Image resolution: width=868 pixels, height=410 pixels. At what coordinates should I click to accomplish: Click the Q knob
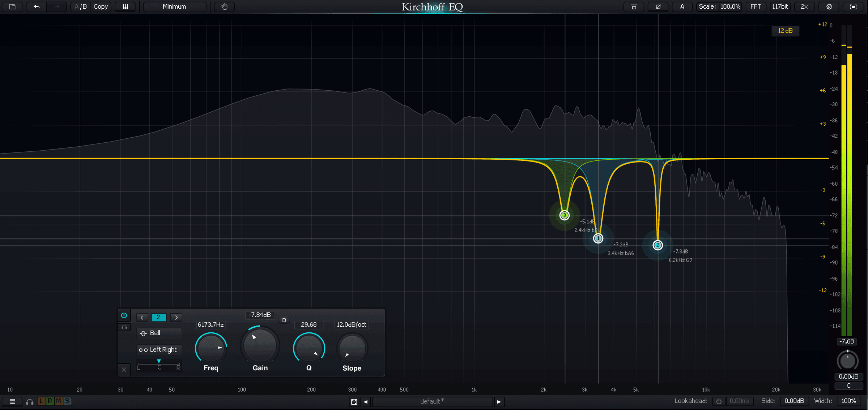tap(309, 348)
